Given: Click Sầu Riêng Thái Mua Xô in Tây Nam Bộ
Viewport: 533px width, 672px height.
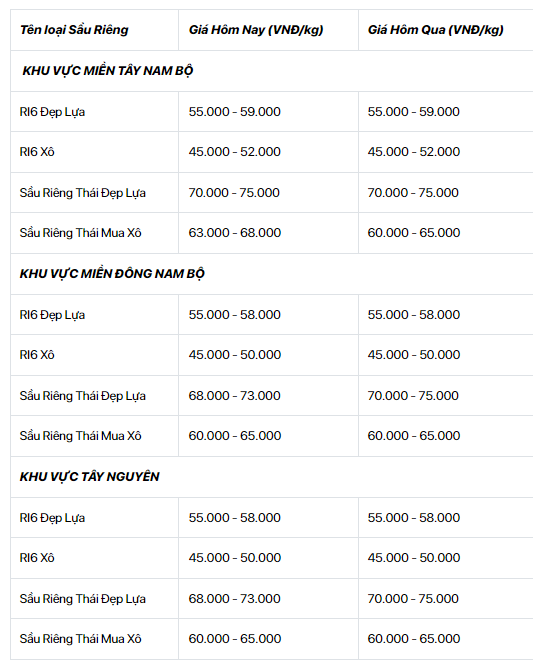Looking at the screenshot, I should [x=81, y=233].
